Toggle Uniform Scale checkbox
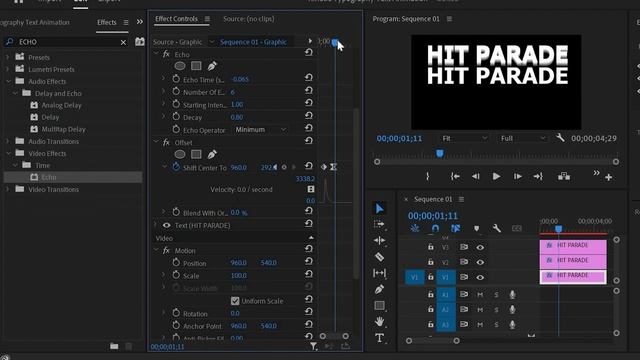The height and width of the screenshot is (360, 640). 235,301
